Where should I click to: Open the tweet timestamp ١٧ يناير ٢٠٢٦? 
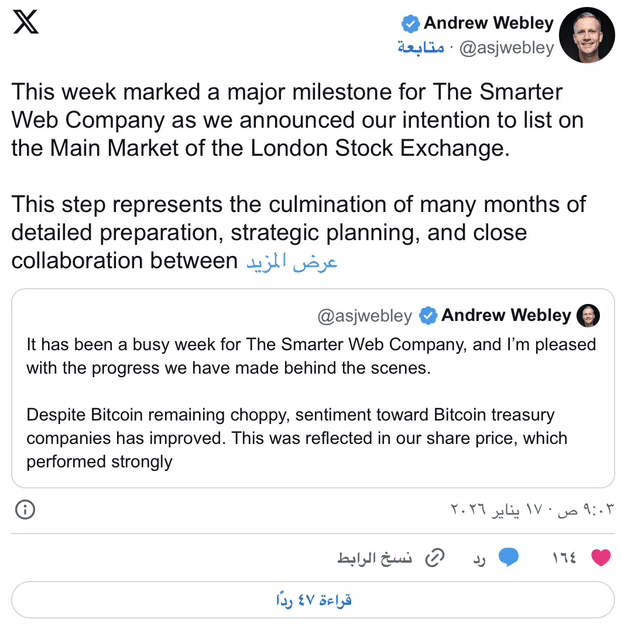click(520, 509)
